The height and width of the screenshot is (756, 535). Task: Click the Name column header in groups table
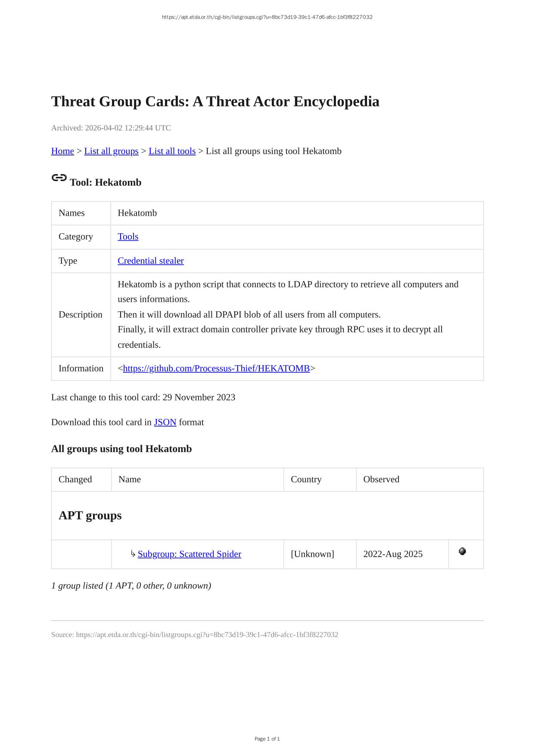130,480
